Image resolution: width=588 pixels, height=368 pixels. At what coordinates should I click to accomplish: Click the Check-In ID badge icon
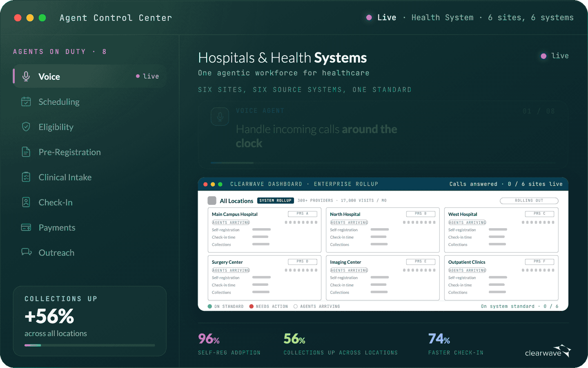pyautogui.click(x=26, y=202)
